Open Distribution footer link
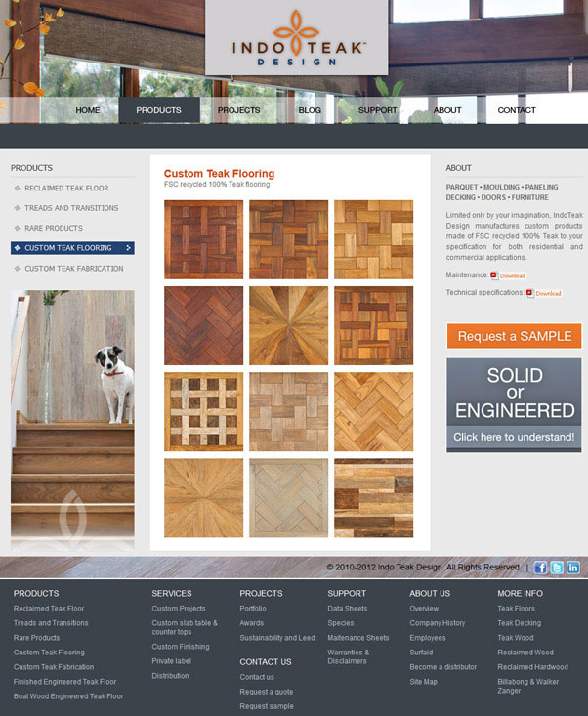 pyautogui.click(x=170, y=676)
